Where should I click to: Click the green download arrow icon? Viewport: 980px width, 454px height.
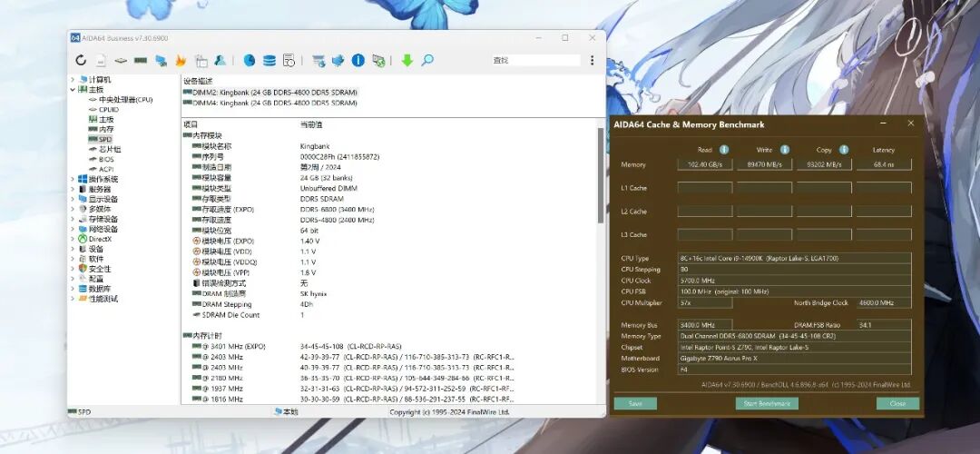(407, 61)
